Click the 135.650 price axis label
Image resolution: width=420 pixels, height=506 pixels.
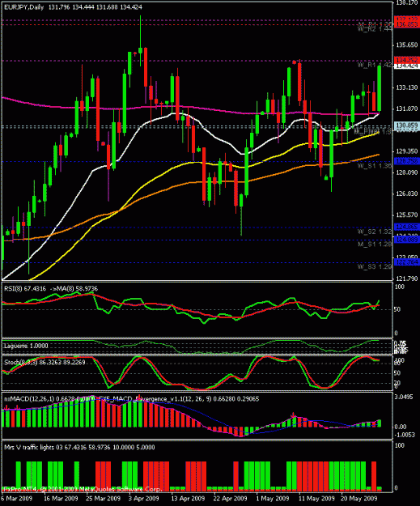(x=407, y=45)
